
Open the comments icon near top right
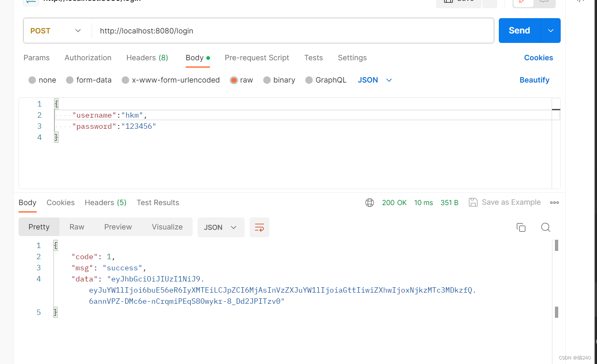[545, 2]
